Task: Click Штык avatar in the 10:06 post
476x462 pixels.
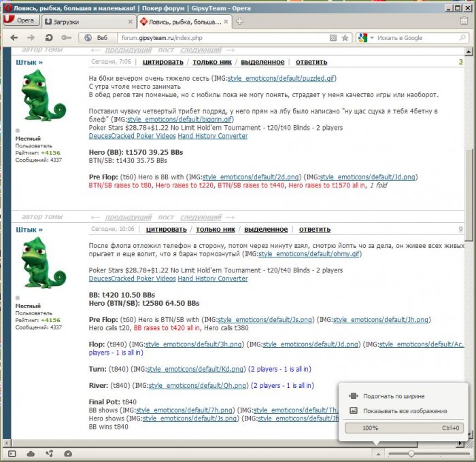Action: (44, 263)
